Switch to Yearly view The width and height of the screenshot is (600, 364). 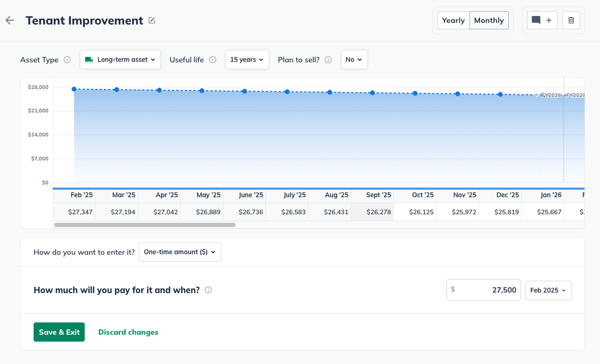pyautogui.click(x=453, y=20)
